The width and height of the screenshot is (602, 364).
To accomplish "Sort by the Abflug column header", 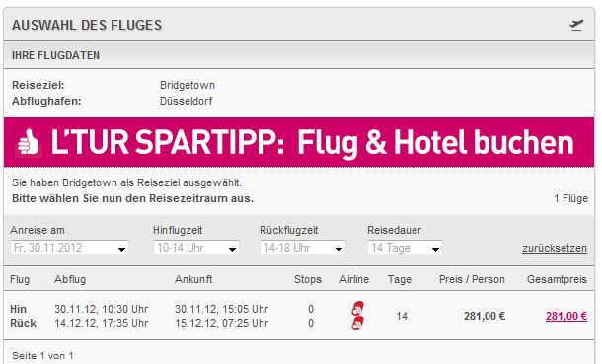I will 70,279.
